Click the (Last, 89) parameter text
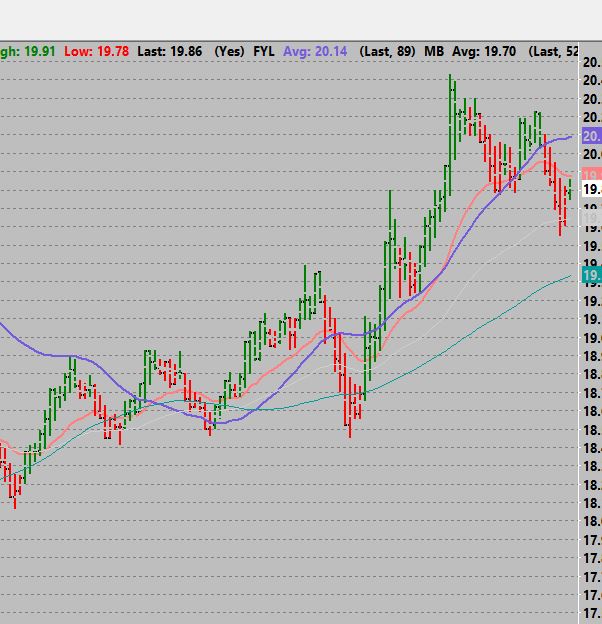This screenshot has height=624, width=602. click(387, 51)
